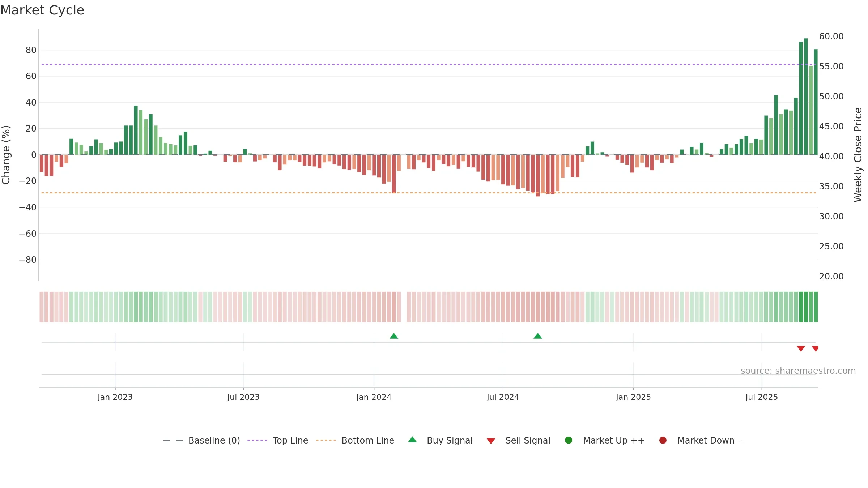The height and width of the screenshot is (488, 868).
Task: Click the Market Cycle chart title
Action: click(42, 10)
